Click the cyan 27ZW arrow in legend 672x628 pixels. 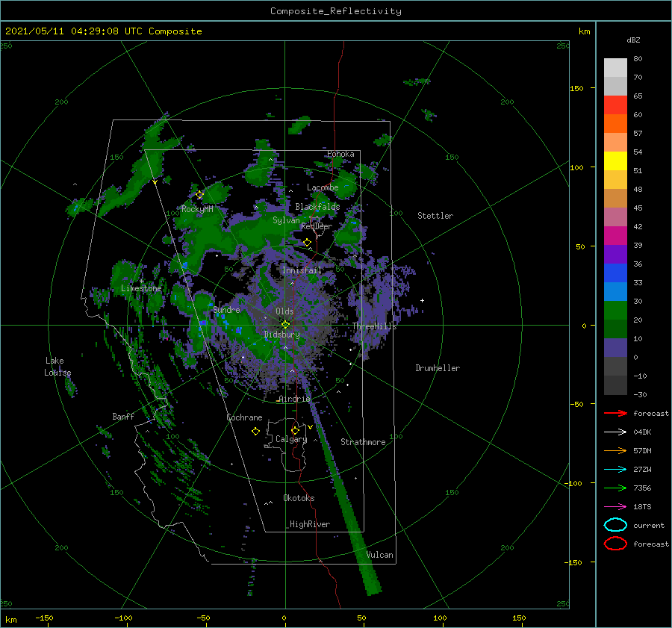[x=615, y=470]
